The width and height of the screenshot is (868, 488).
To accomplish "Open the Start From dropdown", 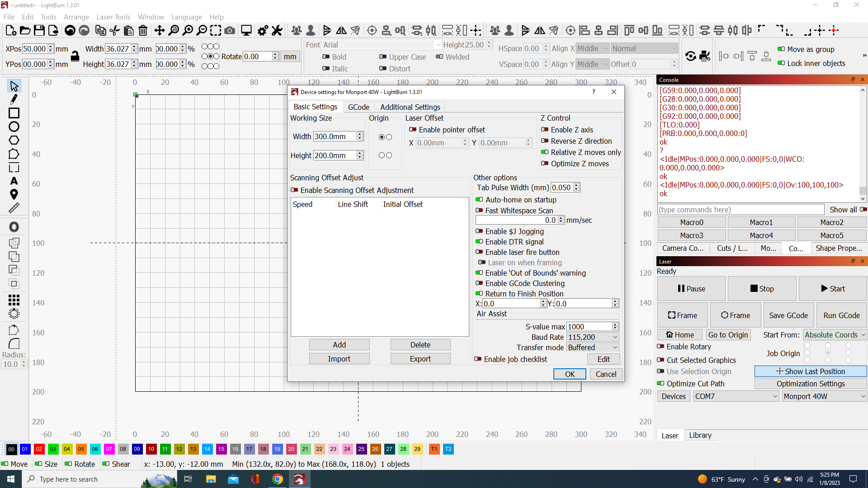I will pos(835,335).
